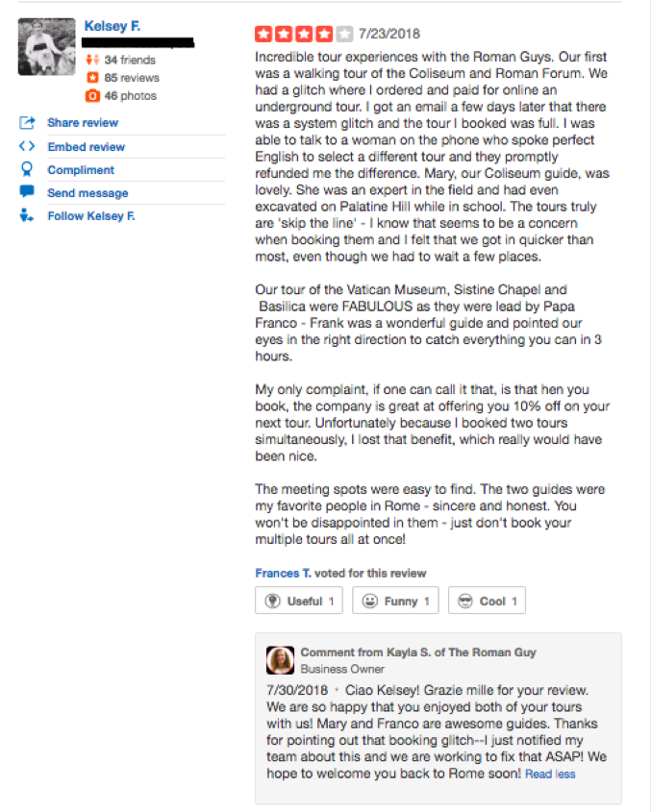The image size is (651, 812).
Task: Click the Embed review code icon
Action: pos(27,147)
